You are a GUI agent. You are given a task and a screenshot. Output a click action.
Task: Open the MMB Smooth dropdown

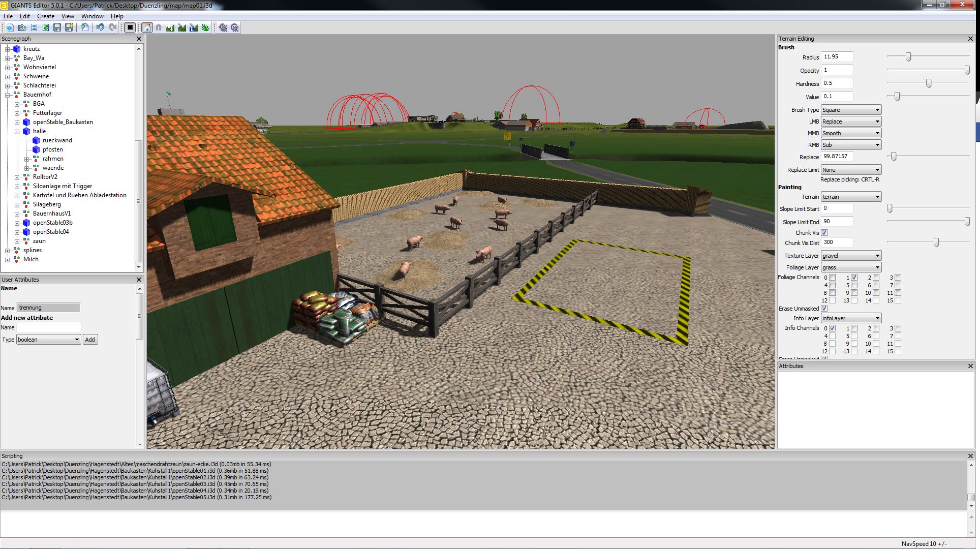tap(851, 133)
